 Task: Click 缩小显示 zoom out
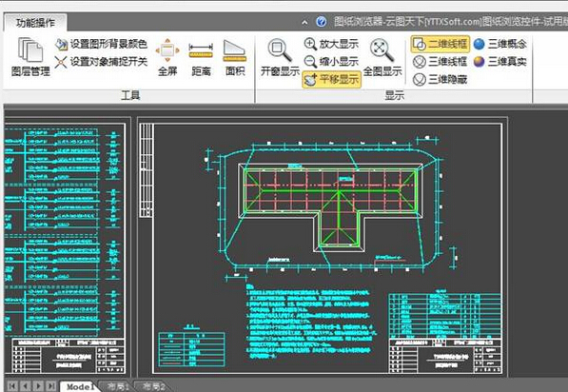click(x=331, y=61)
